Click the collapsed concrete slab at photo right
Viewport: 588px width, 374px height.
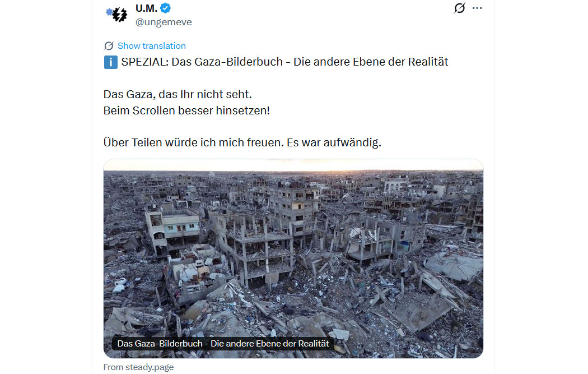click(455, 266)
